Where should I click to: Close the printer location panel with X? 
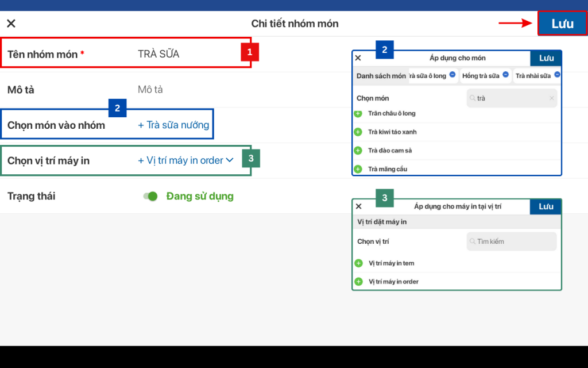358,206
